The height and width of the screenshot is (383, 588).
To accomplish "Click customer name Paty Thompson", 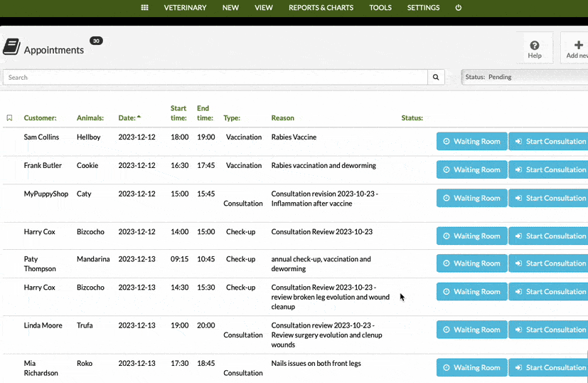I will 40,263.
